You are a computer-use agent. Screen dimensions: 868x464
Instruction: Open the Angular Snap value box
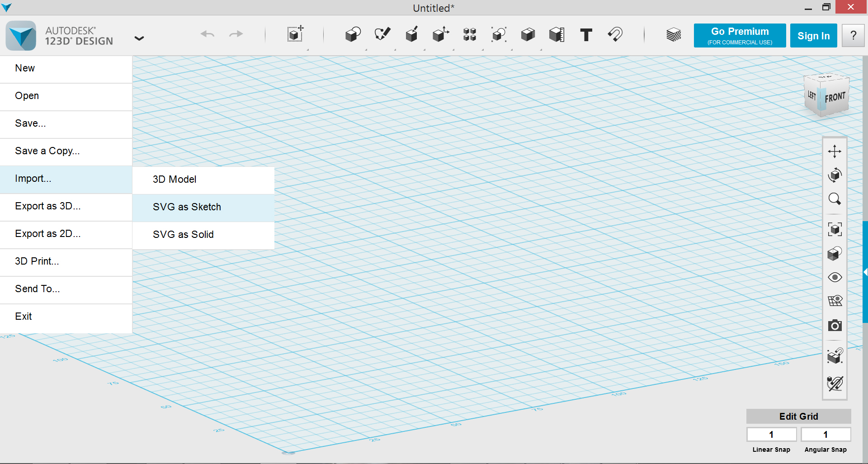pos(826,435)
